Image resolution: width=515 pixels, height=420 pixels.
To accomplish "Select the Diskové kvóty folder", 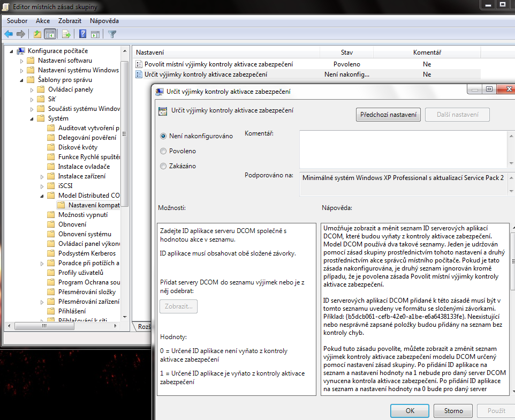I will (x=78, y=147).
